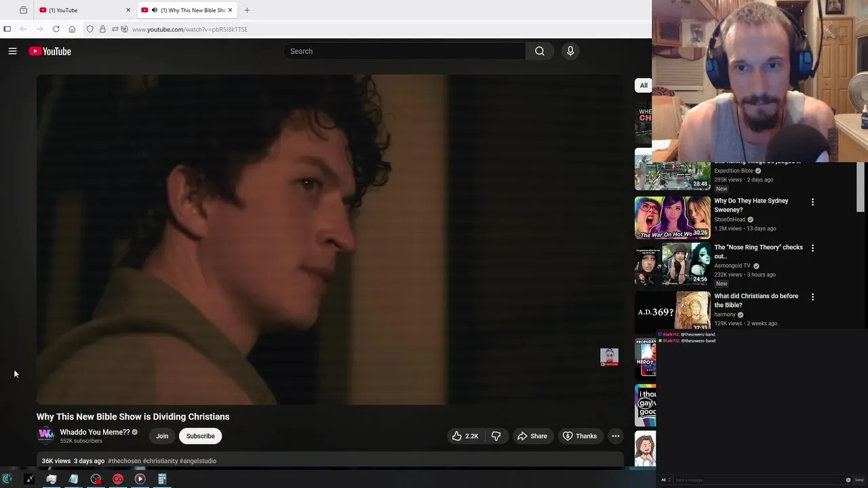Click the #christianity hashtag
The height and width of the screenshot is (488, 868).
pos(160,461)
